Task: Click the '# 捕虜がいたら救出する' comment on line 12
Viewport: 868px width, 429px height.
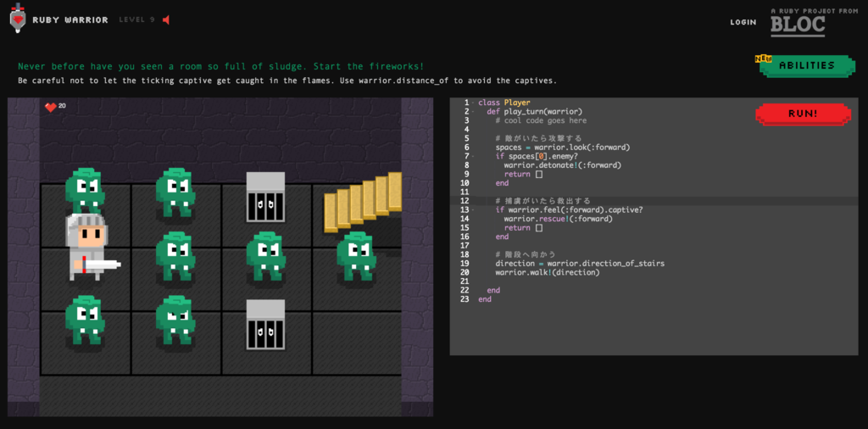Action: (x=543, y=201)
